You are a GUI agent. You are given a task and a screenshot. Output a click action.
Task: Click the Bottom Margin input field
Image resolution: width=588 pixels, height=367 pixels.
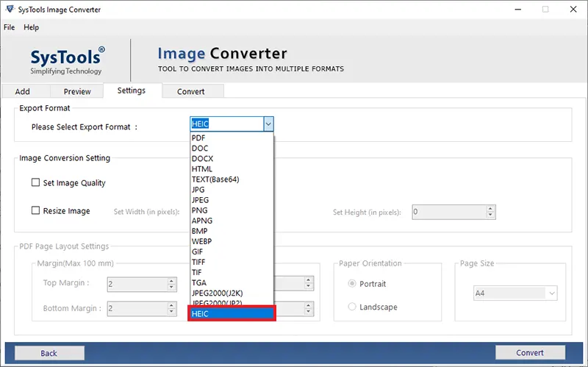coord(137,308)
